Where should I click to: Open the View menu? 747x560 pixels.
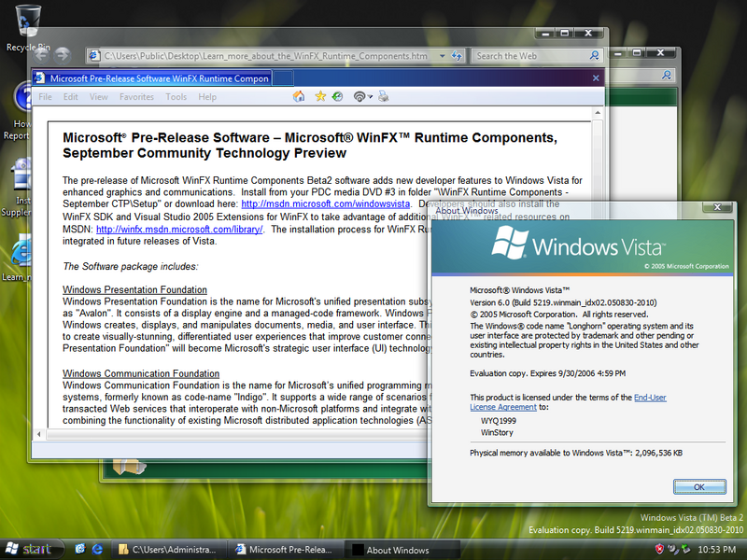click(99, 97)
